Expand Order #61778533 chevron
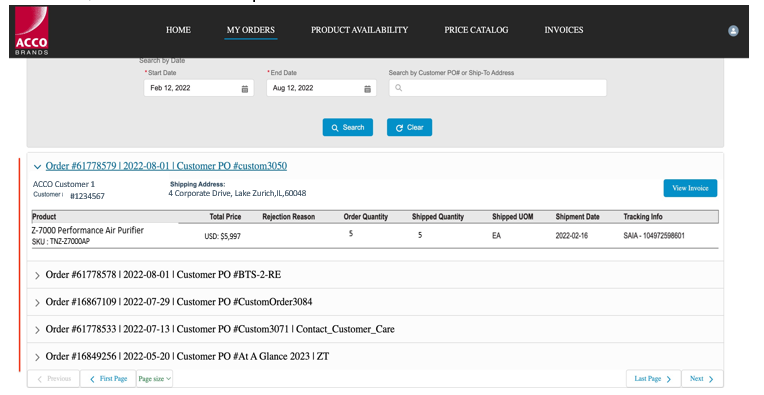Image resolution: width=764 pixels, height=395 pixels. coord(38,330)
